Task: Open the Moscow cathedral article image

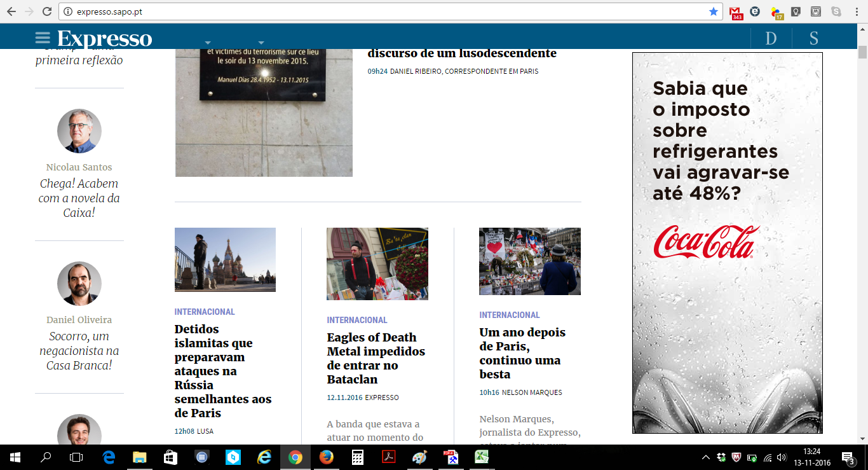Action: tap(225, 259)
